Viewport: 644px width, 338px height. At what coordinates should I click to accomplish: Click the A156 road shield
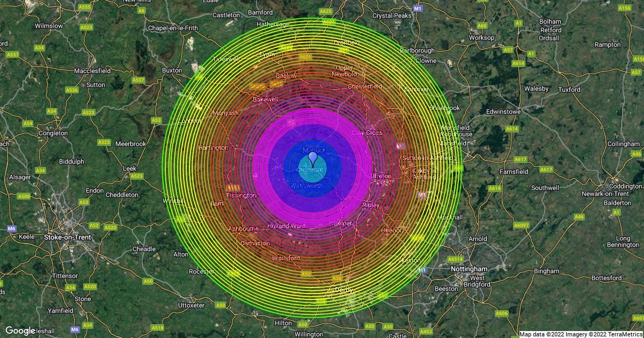click(x=624, y=8)
